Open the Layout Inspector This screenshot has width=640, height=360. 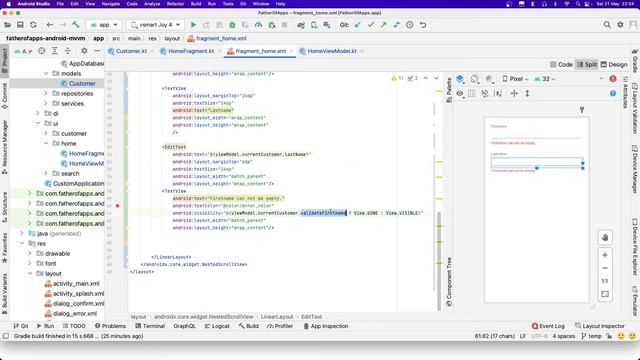600,326
